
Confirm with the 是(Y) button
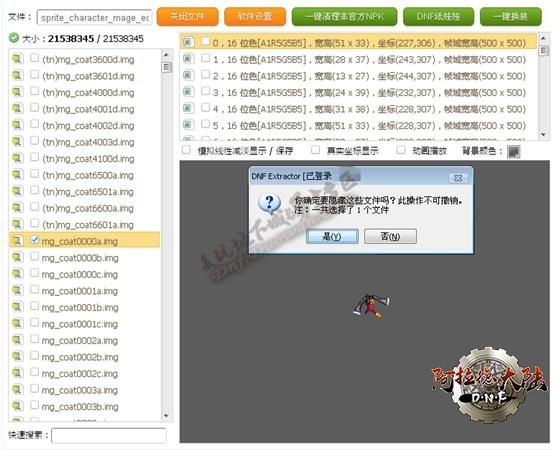[x=332, y=237]
